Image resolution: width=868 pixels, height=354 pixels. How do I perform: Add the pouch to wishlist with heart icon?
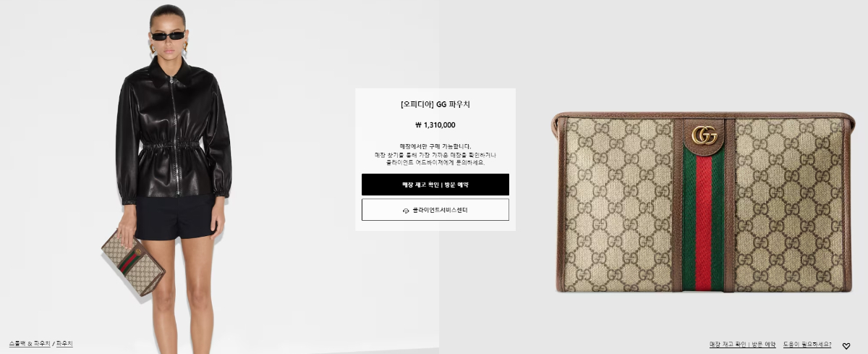tap(846, 346)
